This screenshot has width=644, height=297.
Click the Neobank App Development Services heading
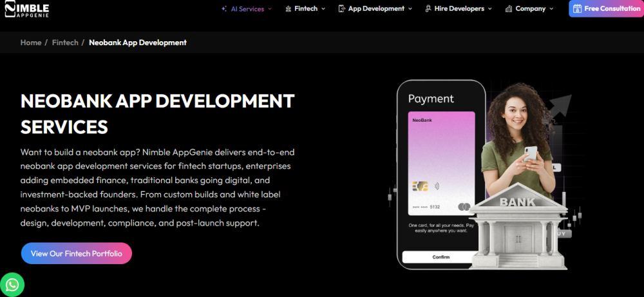pyautogui.click(x=157, y=114)
